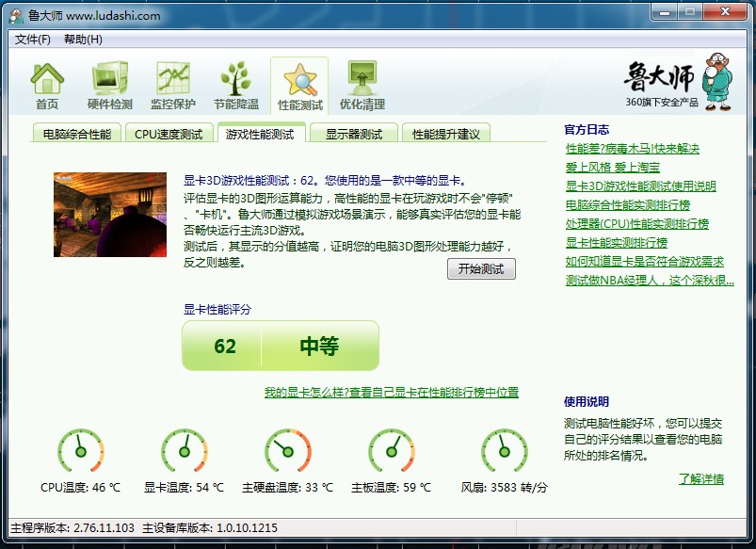Open the 硬件检测 hardware detection icon
Image resolution: width=756 pixels, height=549 pixels.
110,86
